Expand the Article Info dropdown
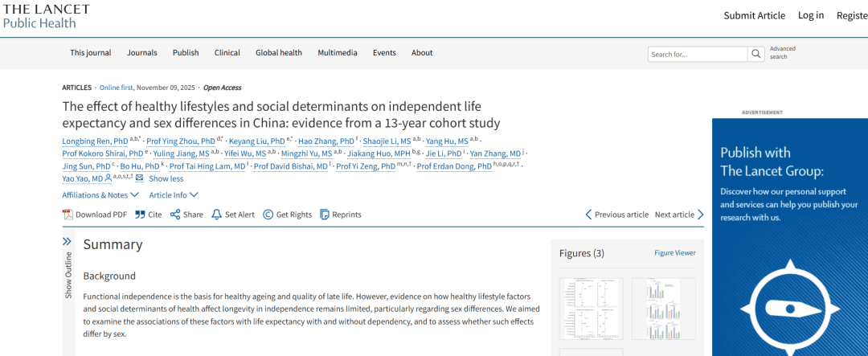Viewport: 868px width, 356px height. coord(173,195)
